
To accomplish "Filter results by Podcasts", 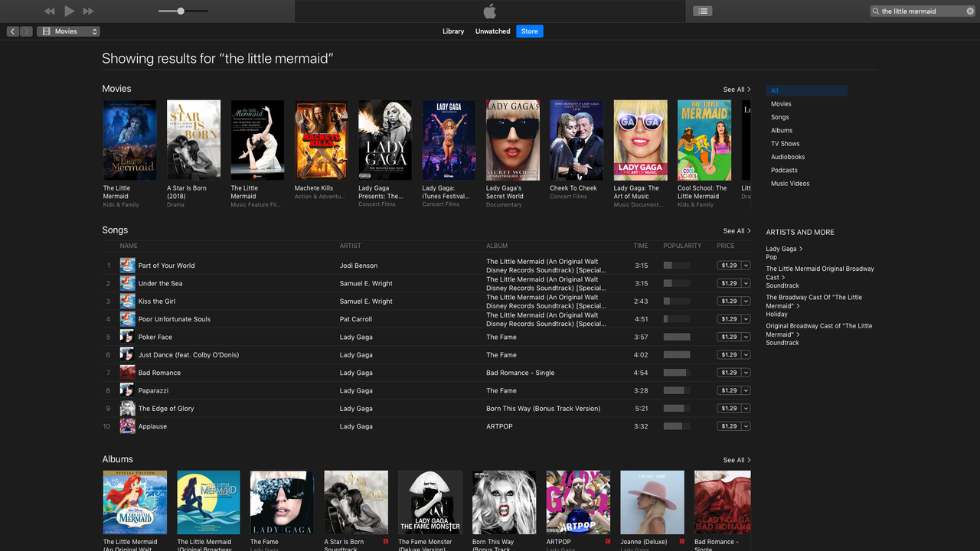I will pyautogui.click(x=784, y=171).
